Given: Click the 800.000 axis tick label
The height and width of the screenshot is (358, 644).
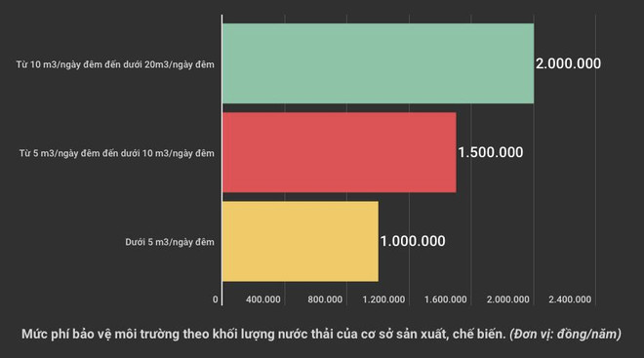Looking at the screenshot, I should click(325, 299).
